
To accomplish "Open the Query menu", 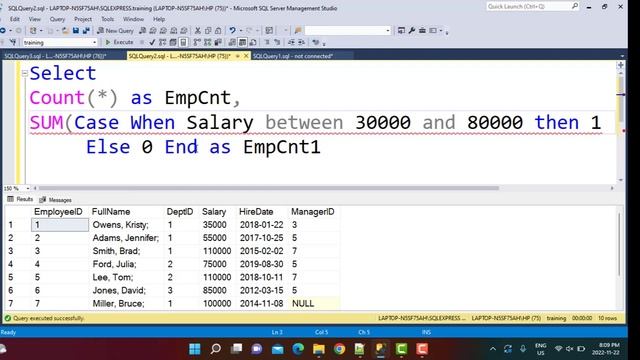I will coord(57,19).
